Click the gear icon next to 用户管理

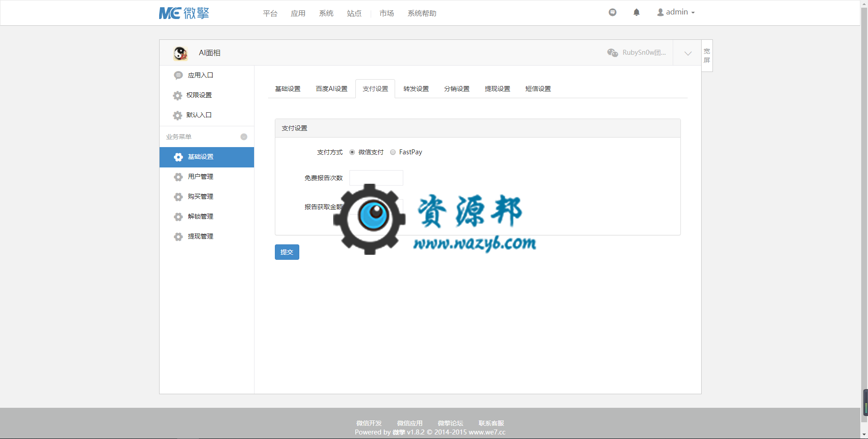pos(178,177)
